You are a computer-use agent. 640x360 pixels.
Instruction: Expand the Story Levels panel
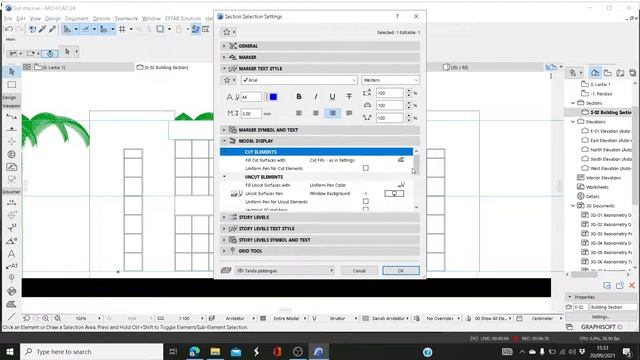(320, 217)
